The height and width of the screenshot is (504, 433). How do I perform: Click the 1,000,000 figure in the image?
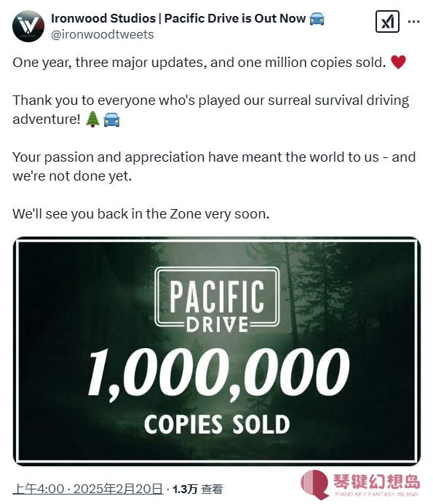click(x=218, y=374)
